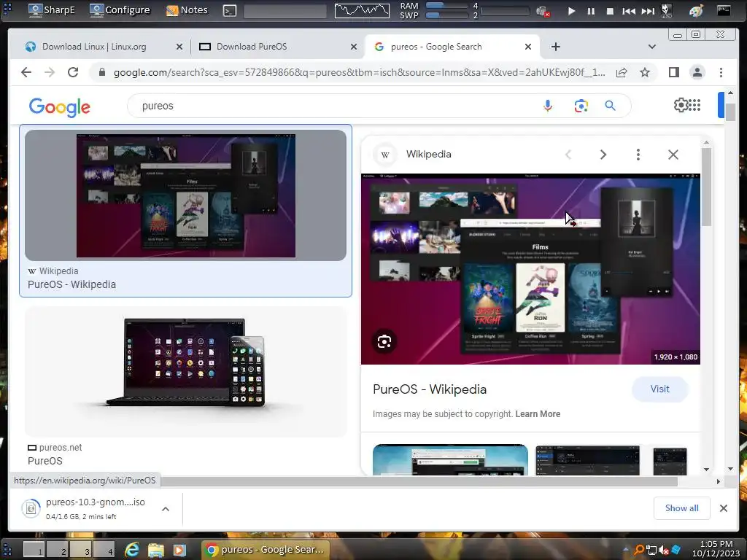
Task: Dismiss the downloads bar
Action: tap(723, 508)
